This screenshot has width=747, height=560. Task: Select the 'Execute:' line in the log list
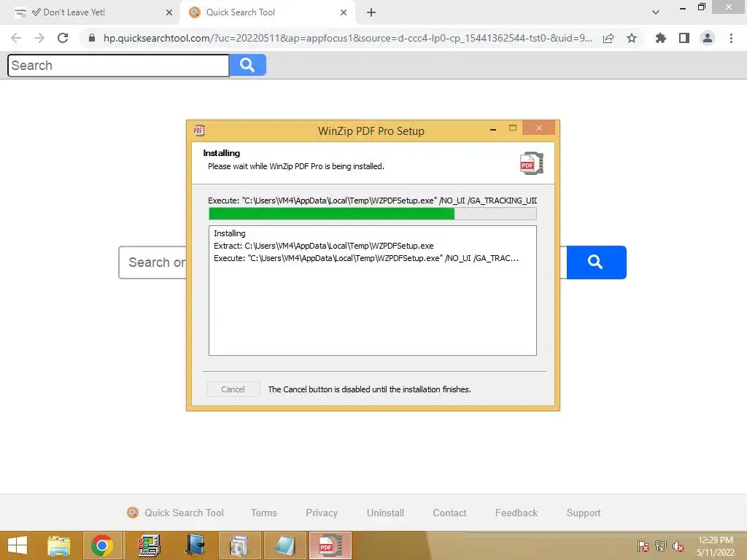[x=366, y=258]
